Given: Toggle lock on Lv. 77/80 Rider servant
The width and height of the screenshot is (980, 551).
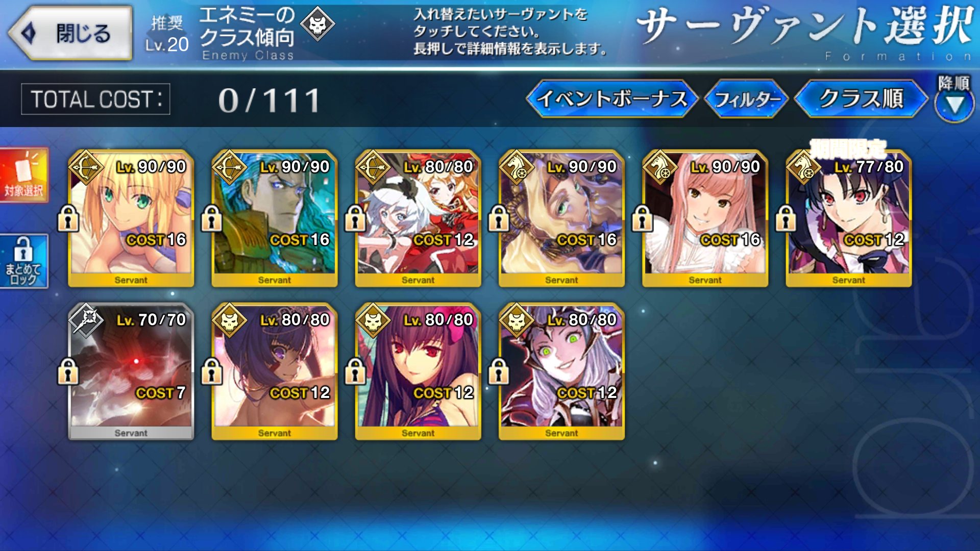Looking at the screenshot, I should point(786,218).
